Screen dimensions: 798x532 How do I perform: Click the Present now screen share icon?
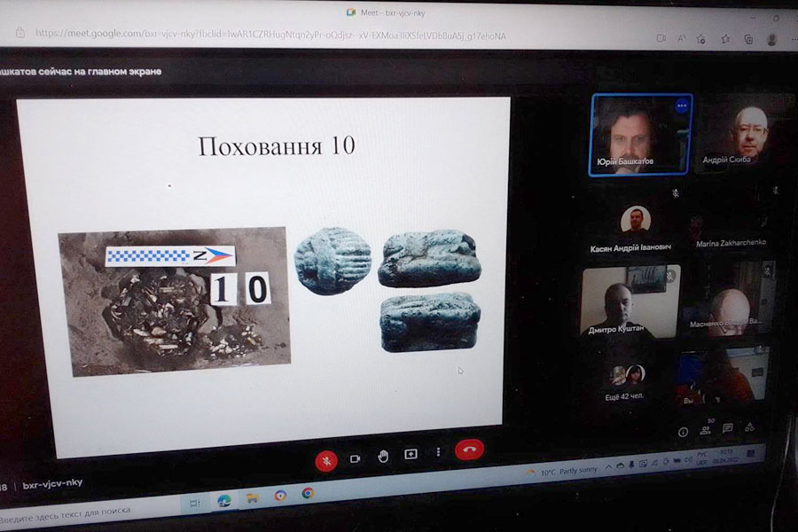[411, 454]
